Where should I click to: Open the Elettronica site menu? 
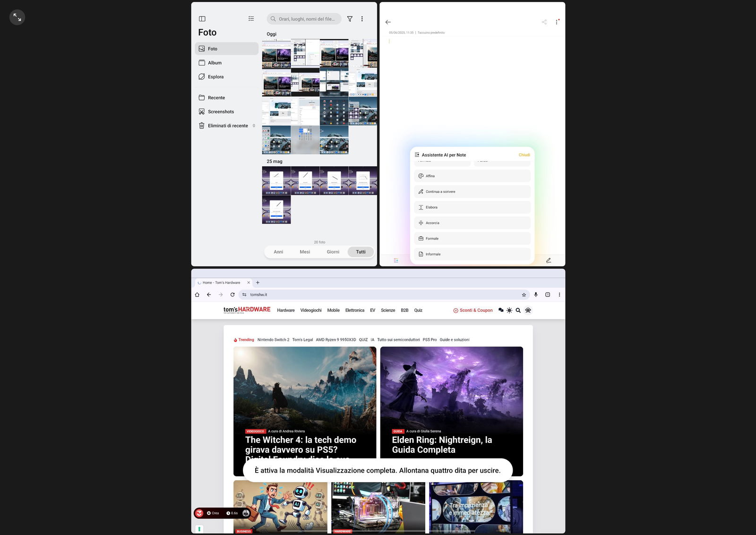click(x=355, y=311)
